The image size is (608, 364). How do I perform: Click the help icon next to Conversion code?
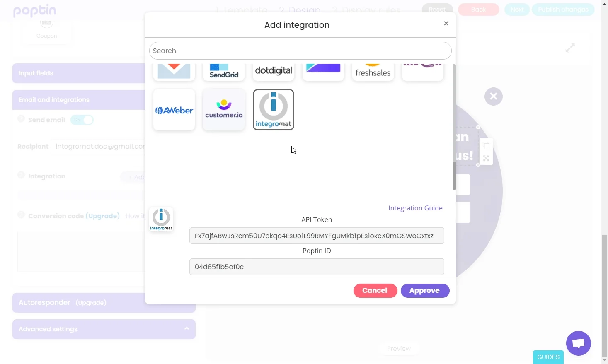(x=21, y=215)
